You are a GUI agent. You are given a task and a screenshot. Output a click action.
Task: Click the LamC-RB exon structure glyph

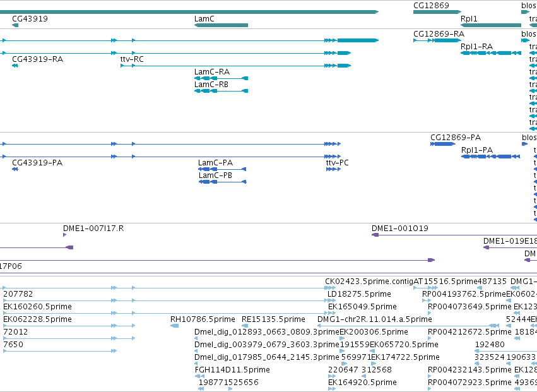[221, 91]
